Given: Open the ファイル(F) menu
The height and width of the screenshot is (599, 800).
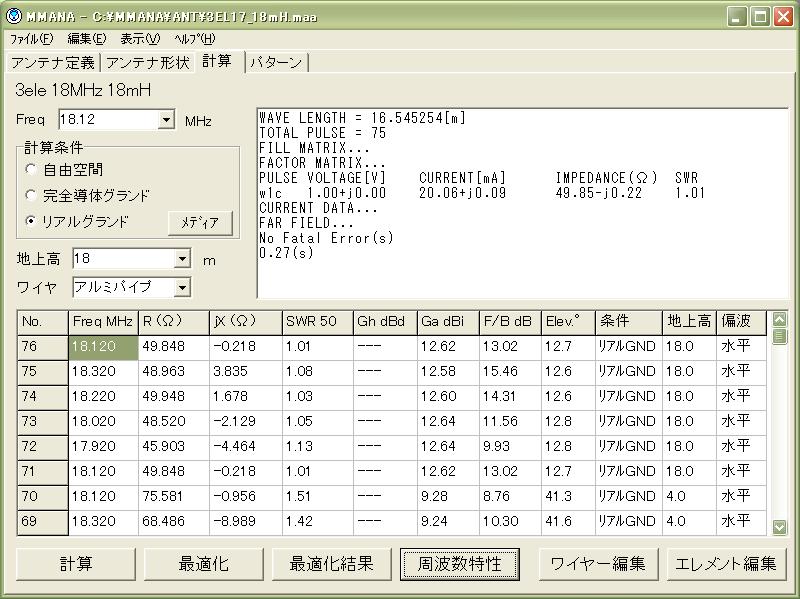Looking at the screenshot, I should coord(32,39).
